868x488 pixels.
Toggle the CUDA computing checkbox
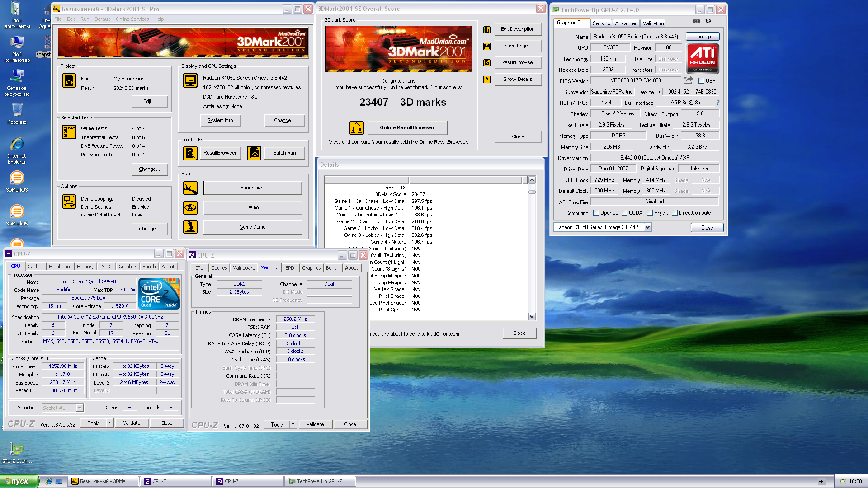[624, 213]
